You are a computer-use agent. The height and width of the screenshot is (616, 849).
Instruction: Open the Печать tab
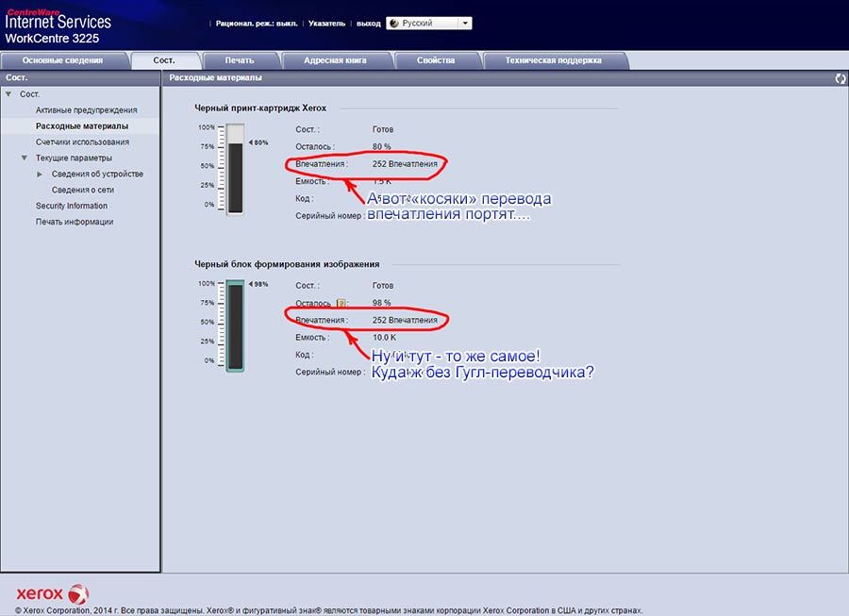pos(240,60)
